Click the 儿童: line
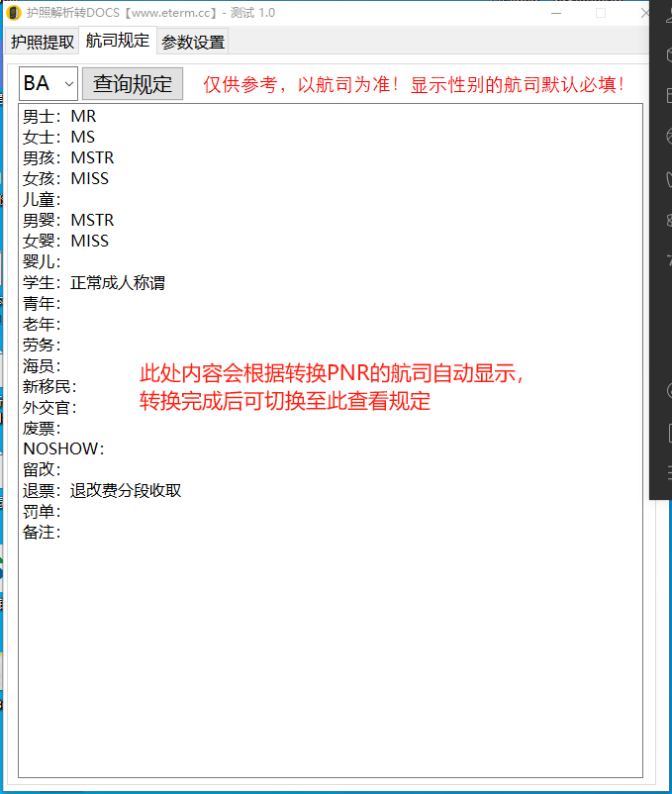The image size is (672, 794). click(x=42, y=200)
